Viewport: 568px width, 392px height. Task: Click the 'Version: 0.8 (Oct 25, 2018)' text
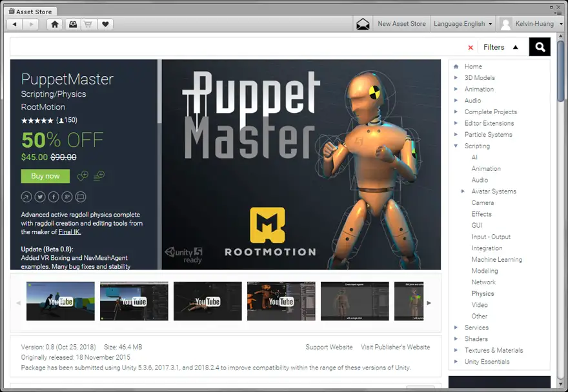[58, 347]
